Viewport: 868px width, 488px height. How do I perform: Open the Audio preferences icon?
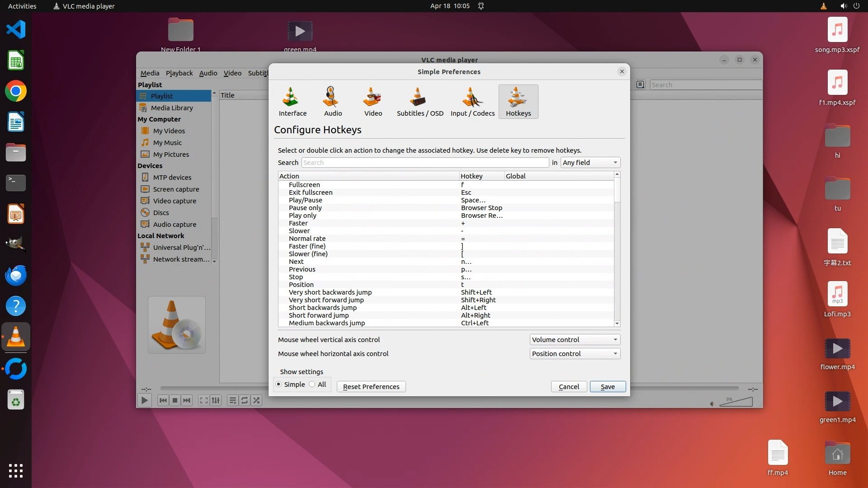[x=333, y=102]
